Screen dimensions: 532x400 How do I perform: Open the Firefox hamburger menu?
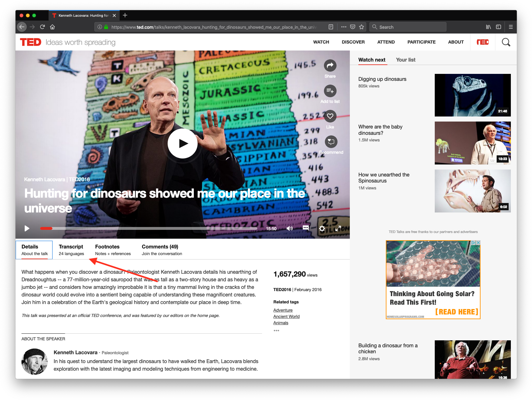(x=511, y=27)
